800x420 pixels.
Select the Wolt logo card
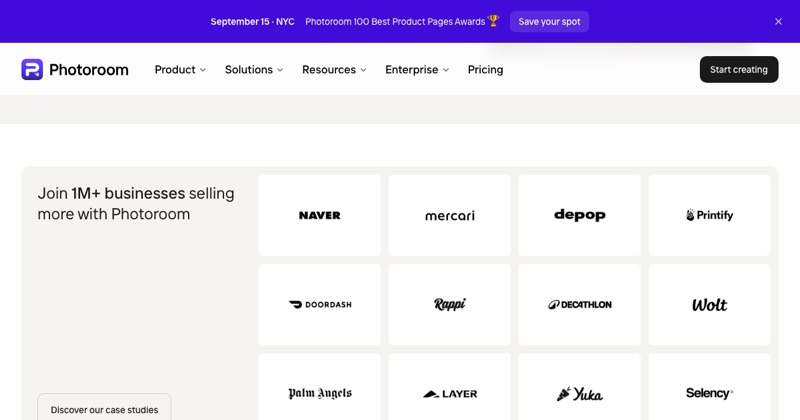[710, 305]
